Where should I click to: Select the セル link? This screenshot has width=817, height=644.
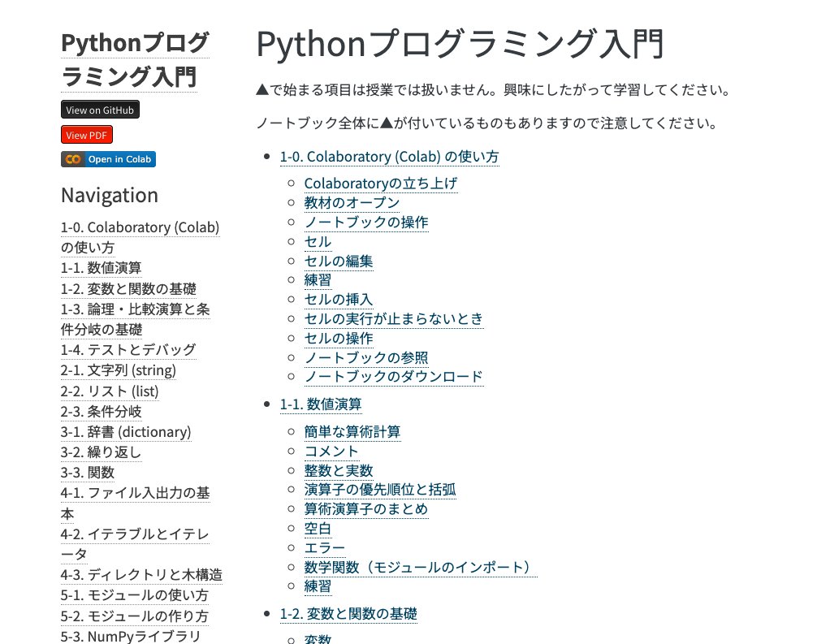tap(318, 242)
